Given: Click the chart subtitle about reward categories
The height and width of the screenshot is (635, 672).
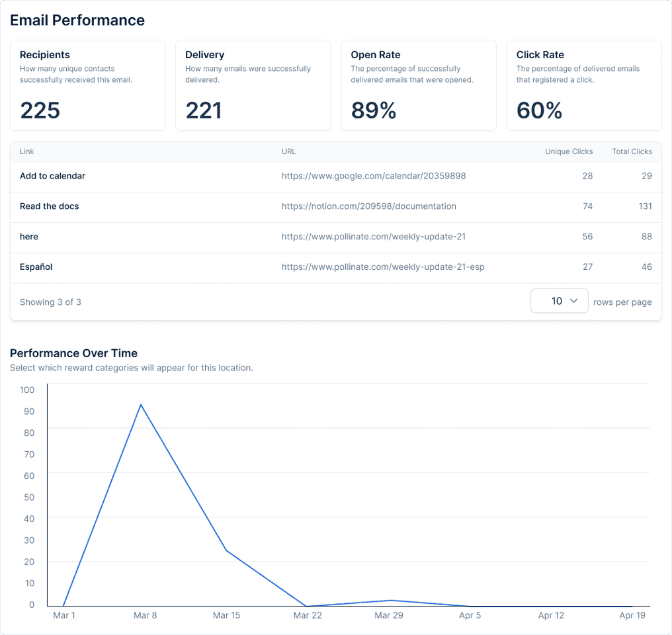Looking at the screenshot, I should (x=132, y=368).
